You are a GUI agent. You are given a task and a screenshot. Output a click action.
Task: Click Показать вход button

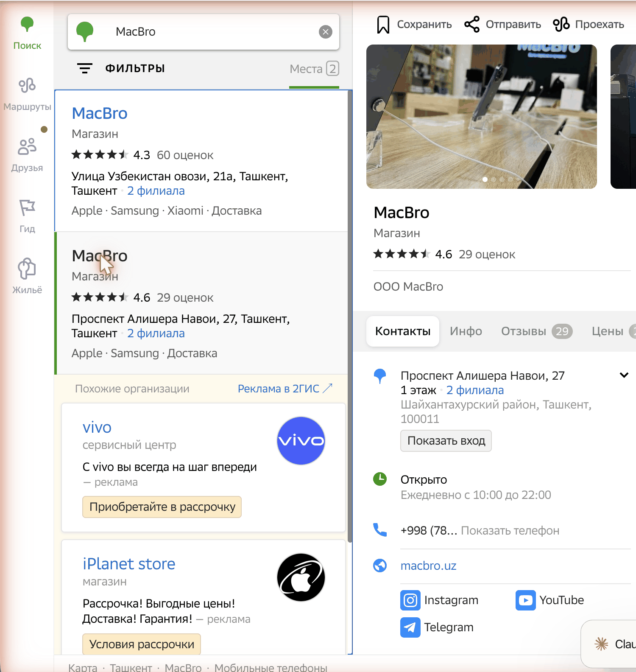coord(446,441)
